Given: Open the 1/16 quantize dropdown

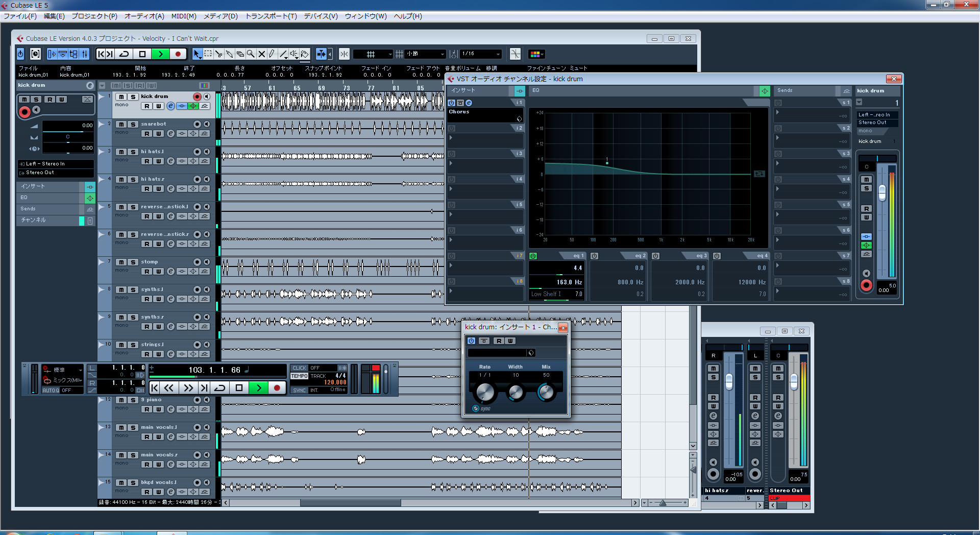Looking at the screenshot, I should click(x=480, y=54).
